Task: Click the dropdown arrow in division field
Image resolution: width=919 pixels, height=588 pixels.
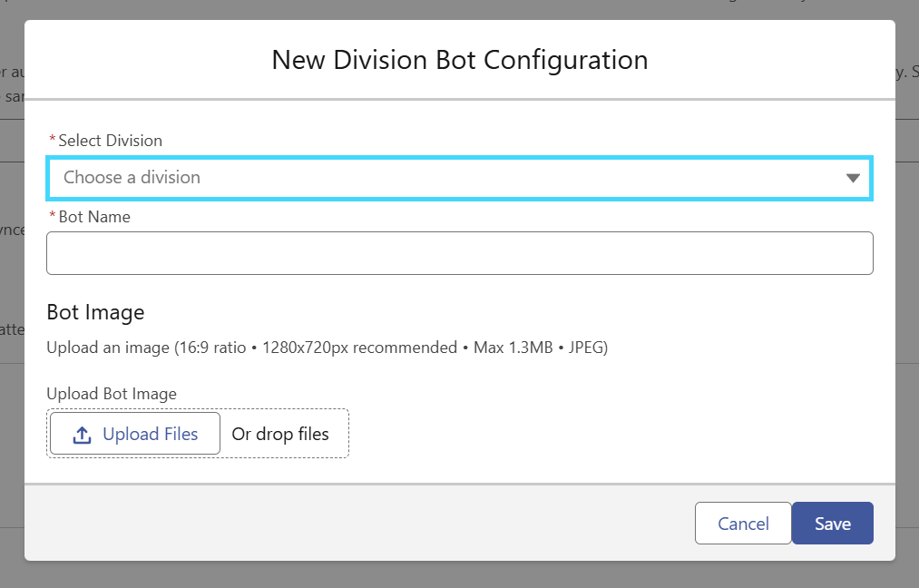Action: [x=853, y=178]
